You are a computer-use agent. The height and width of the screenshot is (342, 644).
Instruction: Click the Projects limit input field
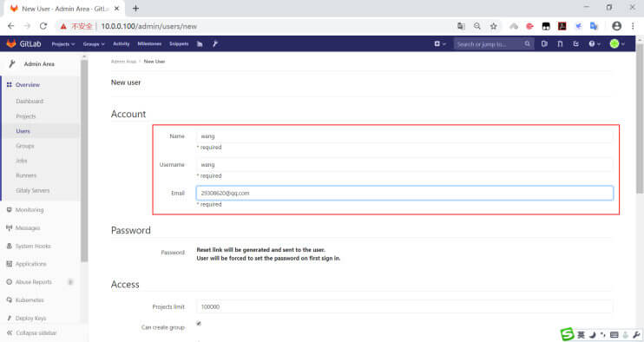[404, 306]
